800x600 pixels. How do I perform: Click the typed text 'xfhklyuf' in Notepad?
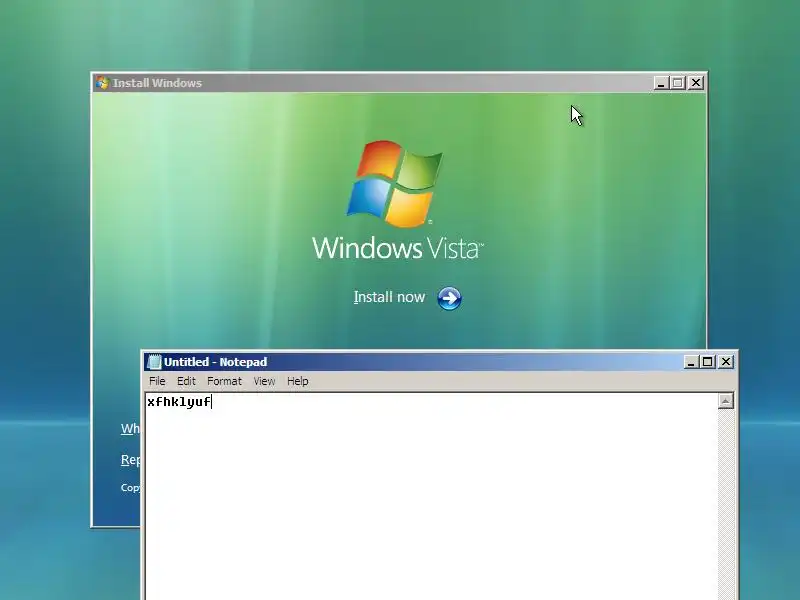[179, 402]
